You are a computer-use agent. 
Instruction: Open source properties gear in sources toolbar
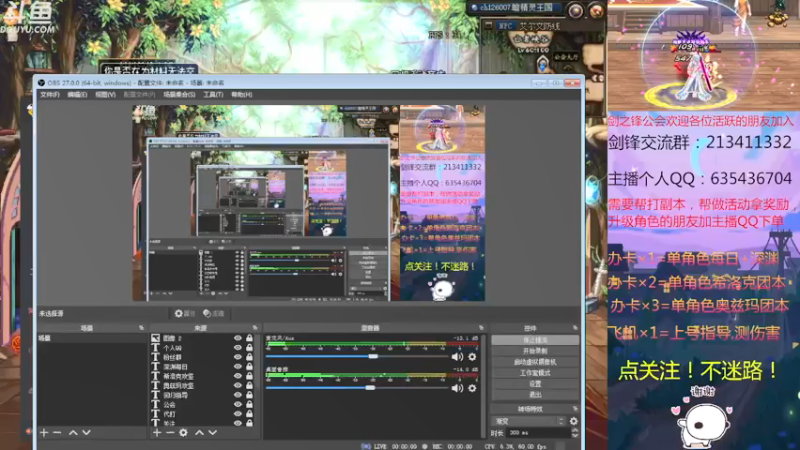pyautogui.click(x=183, y=433)
